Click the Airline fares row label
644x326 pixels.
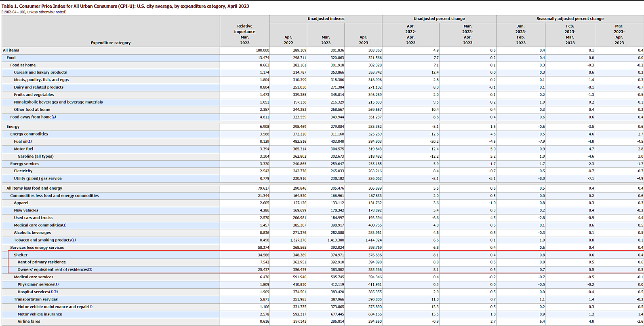pos(29,322)
